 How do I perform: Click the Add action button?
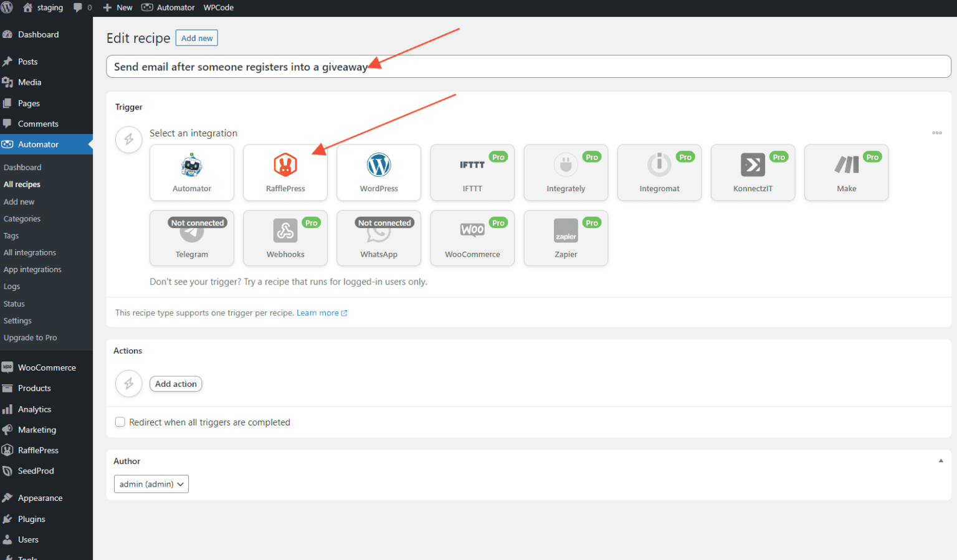tap(176, 384)
